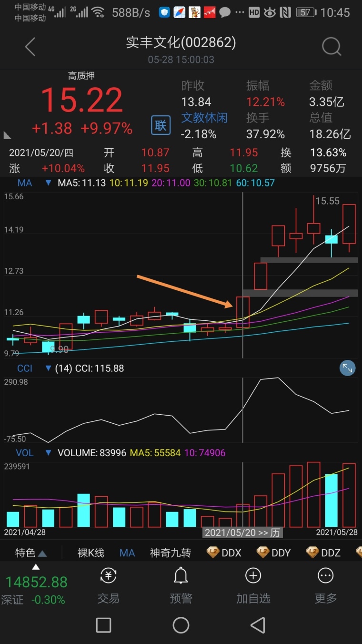Select DDX level-2 indicator

224,553
